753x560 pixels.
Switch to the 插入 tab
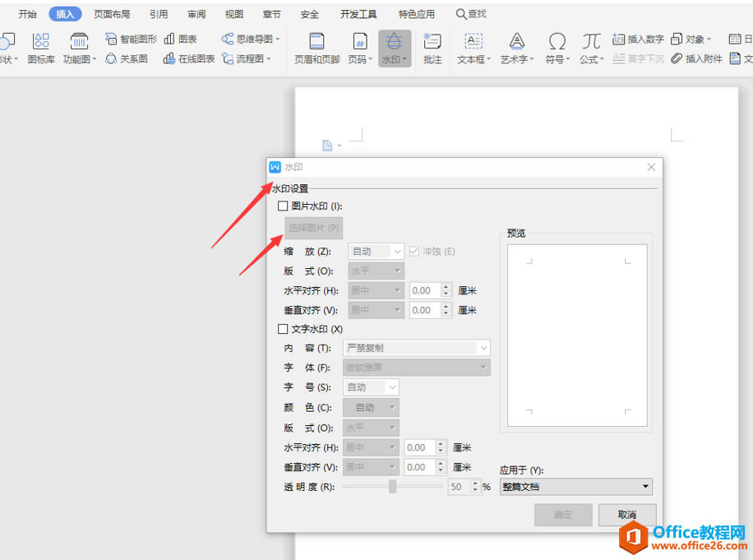point(65,14)
